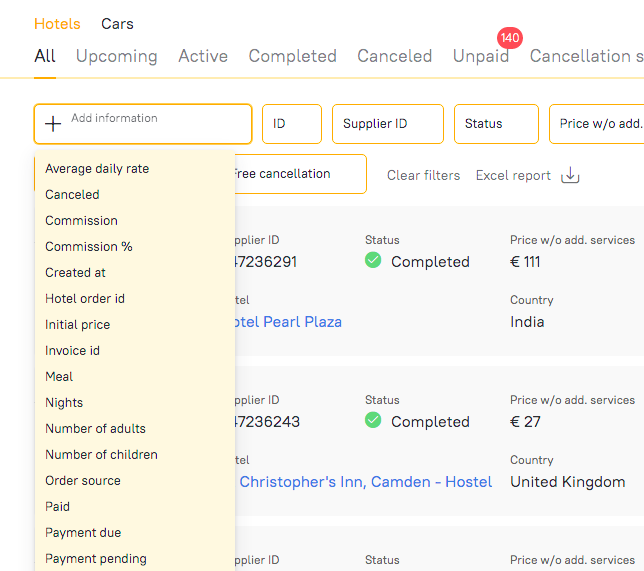Viewport: 644px width, 571px height.
Task: Open the Canceled orders tab
Action: click(394, 56)
